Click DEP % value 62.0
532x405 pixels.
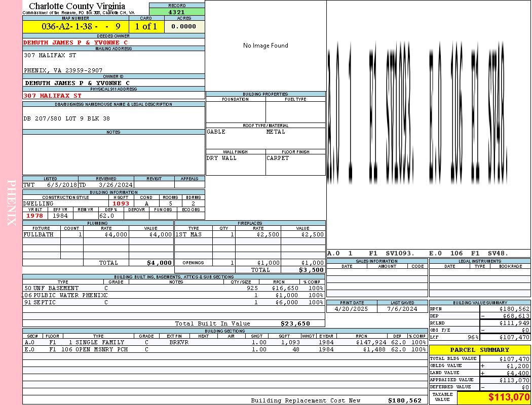click(107, 216)
